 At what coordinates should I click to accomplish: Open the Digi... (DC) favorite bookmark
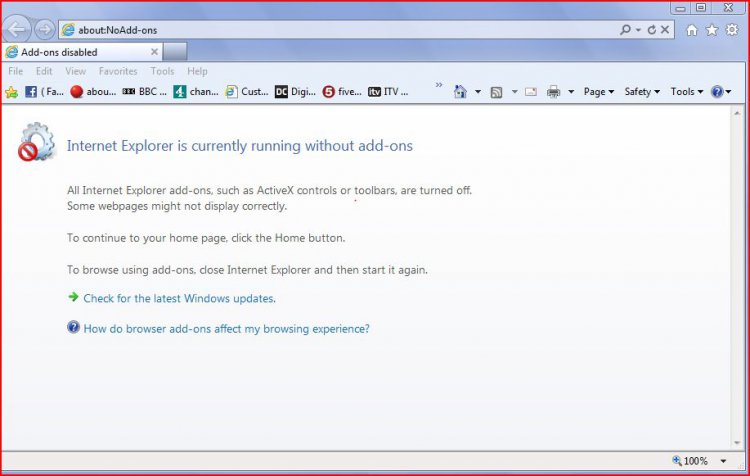[295, 91]
